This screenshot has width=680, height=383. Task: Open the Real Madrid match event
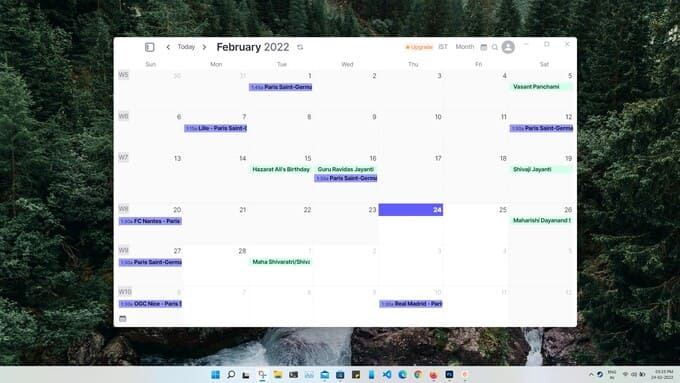(411, 304)
